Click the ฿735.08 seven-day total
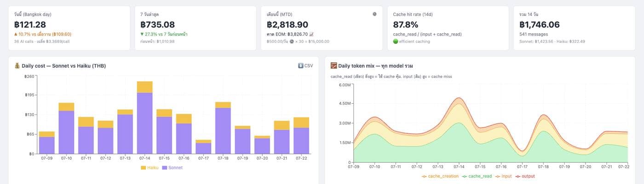Viewport: 644px width, 184px height. (x=157, y=24)
